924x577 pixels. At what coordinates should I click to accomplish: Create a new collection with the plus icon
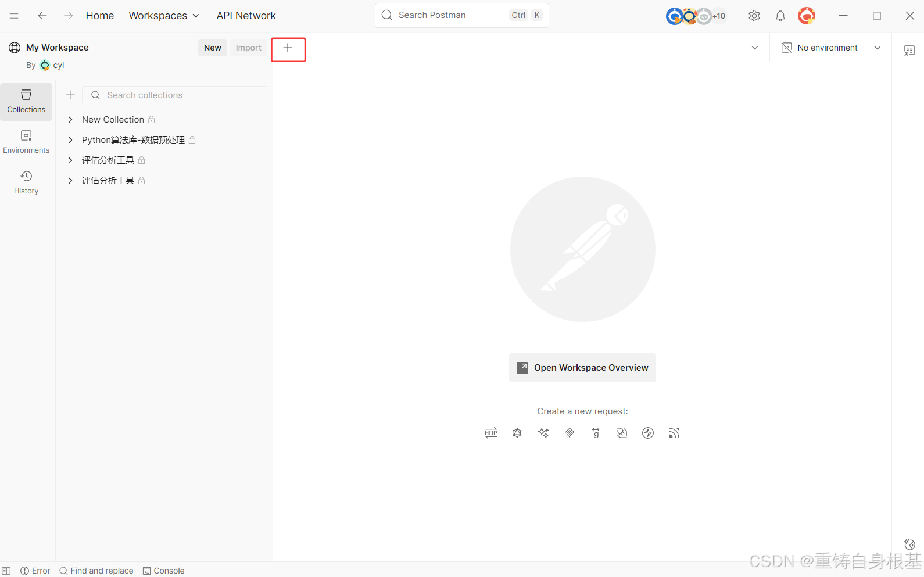point(70,95)
